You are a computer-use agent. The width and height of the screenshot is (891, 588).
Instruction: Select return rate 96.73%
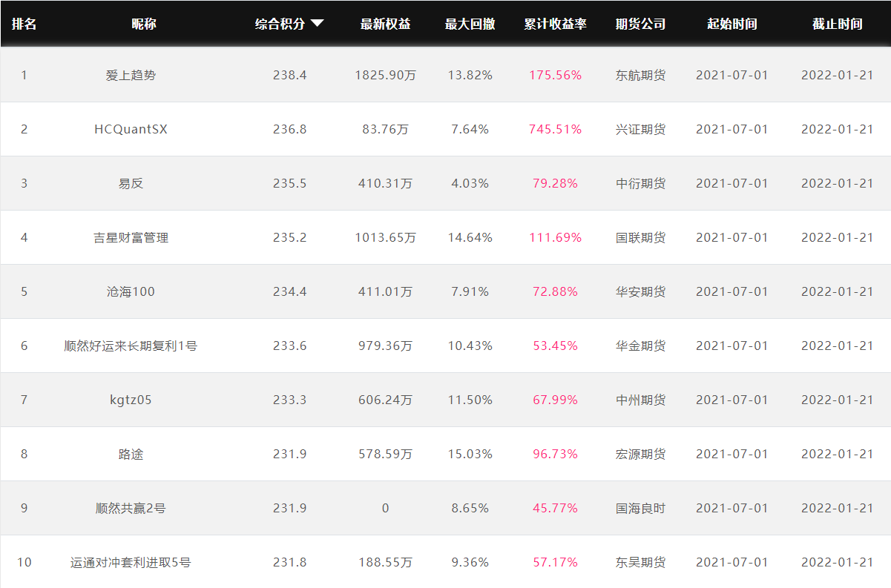[x=555, y=454]
